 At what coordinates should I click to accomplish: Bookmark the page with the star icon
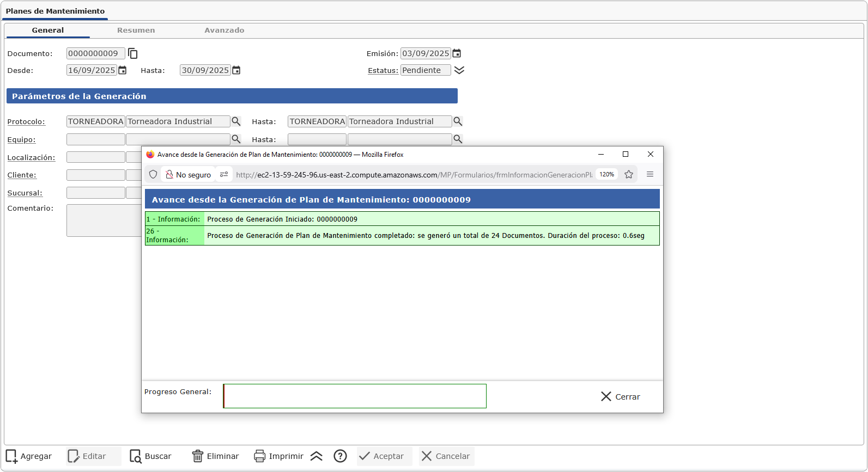[629, 175]
